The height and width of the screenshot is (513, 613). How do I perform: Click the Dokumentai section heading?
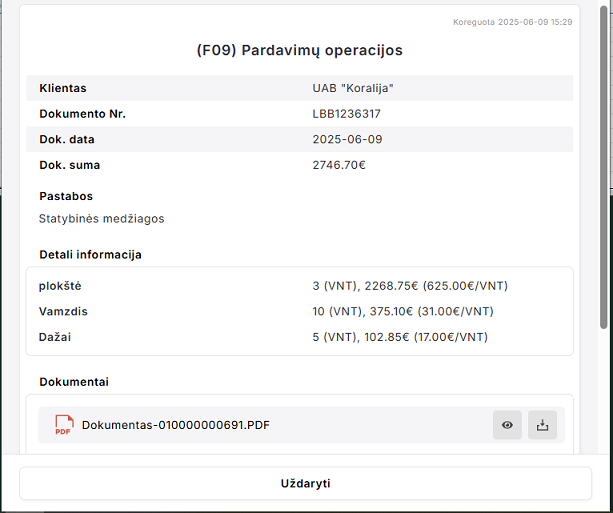(74, 382)
